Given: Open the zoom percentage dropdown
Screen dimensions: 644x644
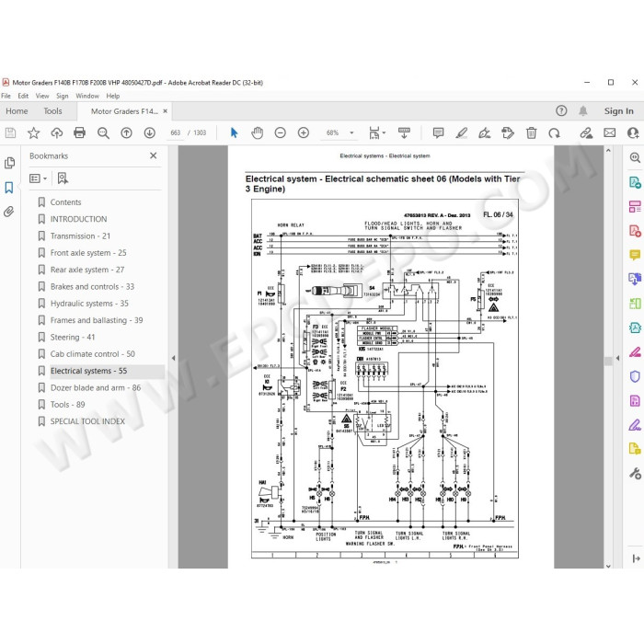Looking at the screenshot, I should click(351, 132).
